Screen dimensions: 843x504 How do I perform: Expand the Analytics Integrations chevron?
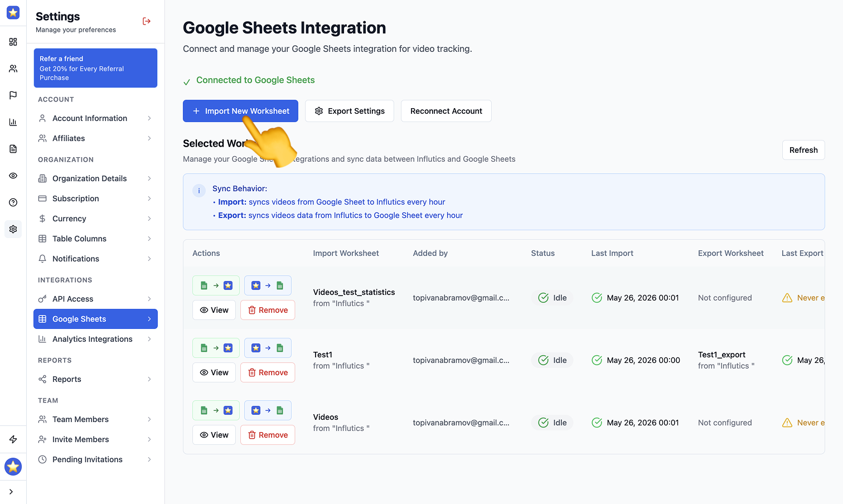tap(149, 339)
